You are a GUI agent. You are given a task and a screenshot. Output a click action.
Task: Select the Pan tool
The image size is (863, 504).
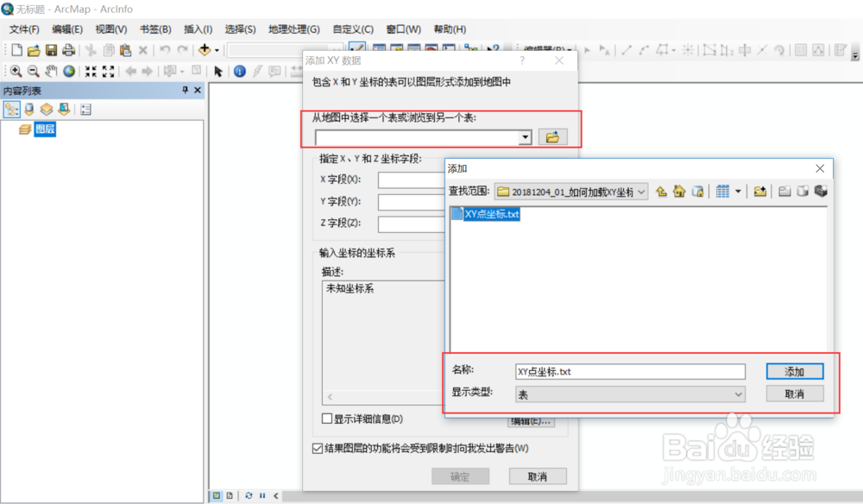[x=51, y=71]
